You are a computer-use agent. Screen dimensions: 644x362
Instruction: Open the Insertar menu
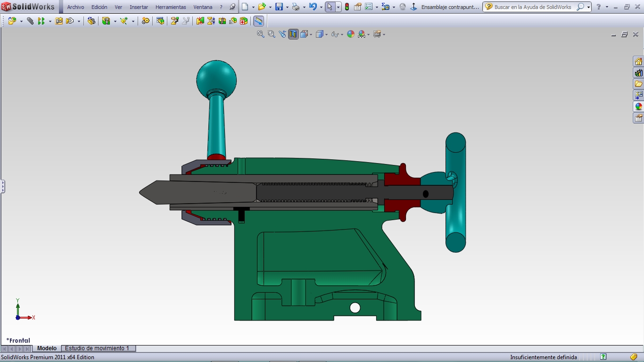click(x=139, y=7)
